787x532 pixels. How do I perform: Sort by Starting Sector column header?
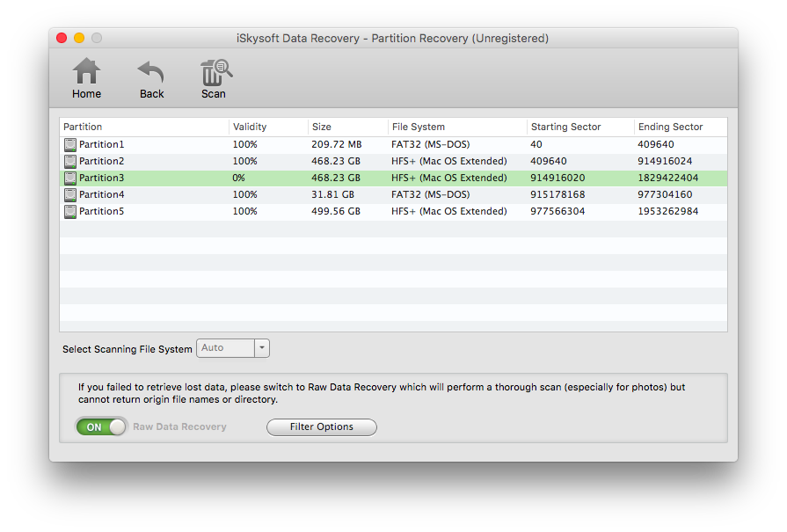click(x=580, y=127)
